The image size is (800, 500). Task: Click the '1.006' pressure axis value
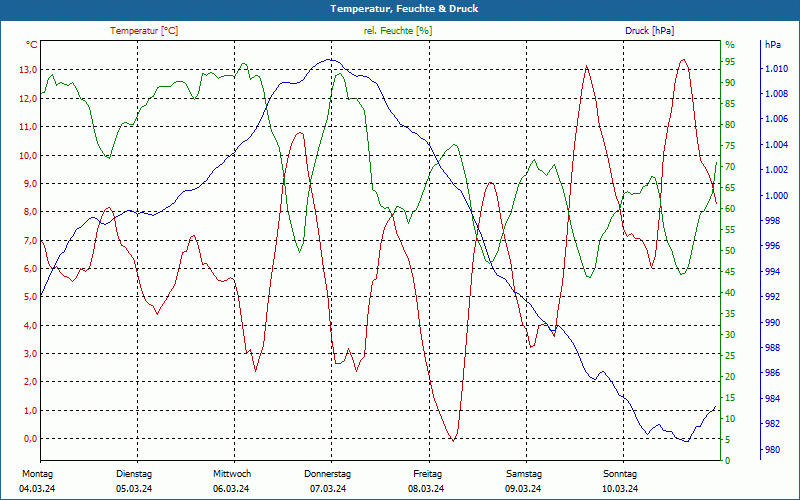tap(776, 119)
